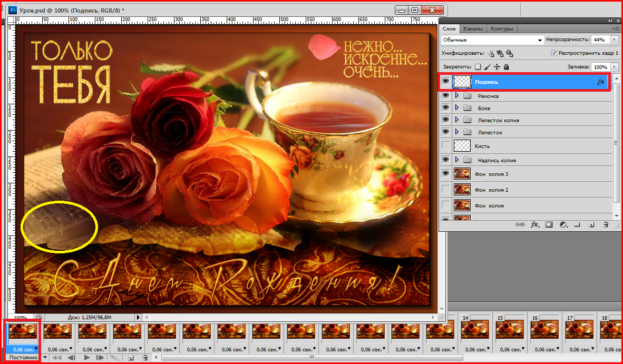This screenshot has width=623, height=364.
Task: Open the Обычные blend mode dropdown
Action: [x=492, y=40]
